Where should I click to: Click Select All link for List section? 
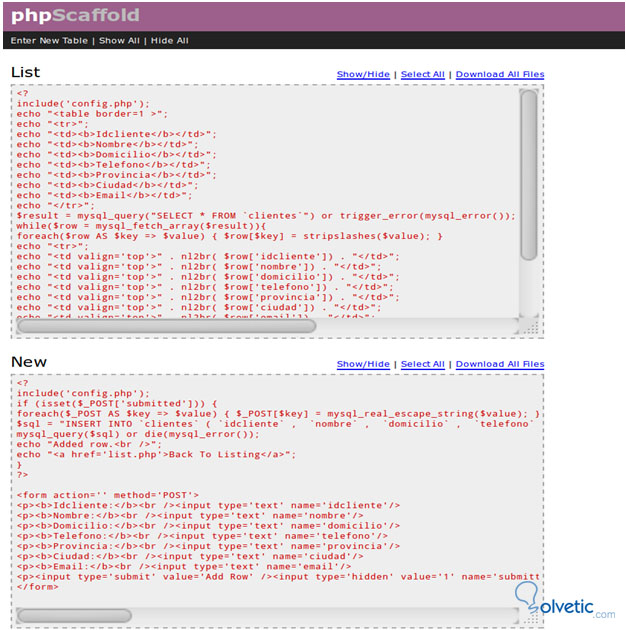[422, 74]
